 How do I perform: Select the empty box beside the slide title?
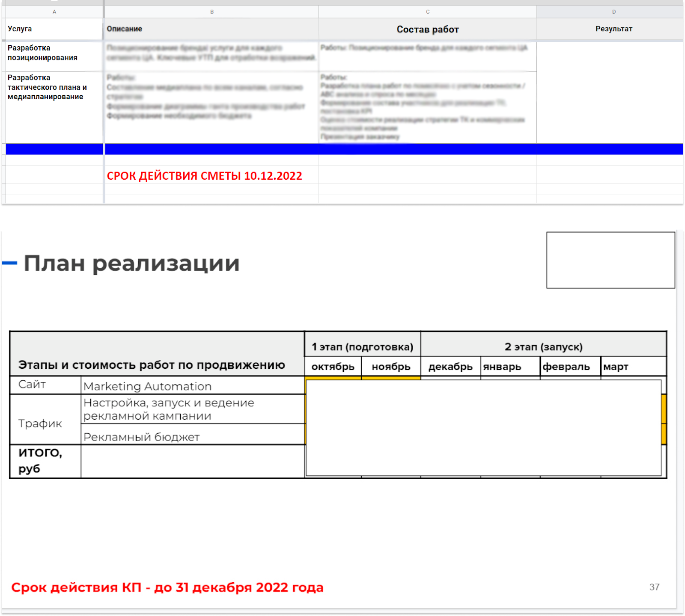coord(611,260)
